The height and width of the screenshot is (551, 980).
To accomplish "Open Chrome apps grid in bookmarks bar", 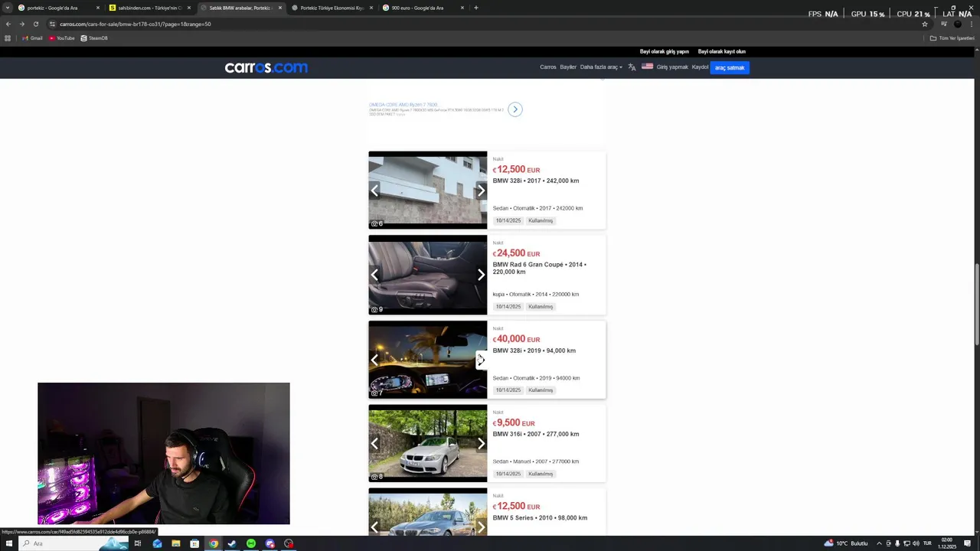I will (8, 38).
